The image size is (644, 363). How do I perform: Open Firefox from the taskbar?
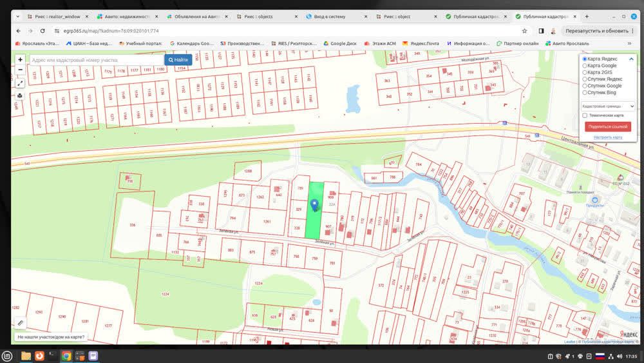pos(39,355)
